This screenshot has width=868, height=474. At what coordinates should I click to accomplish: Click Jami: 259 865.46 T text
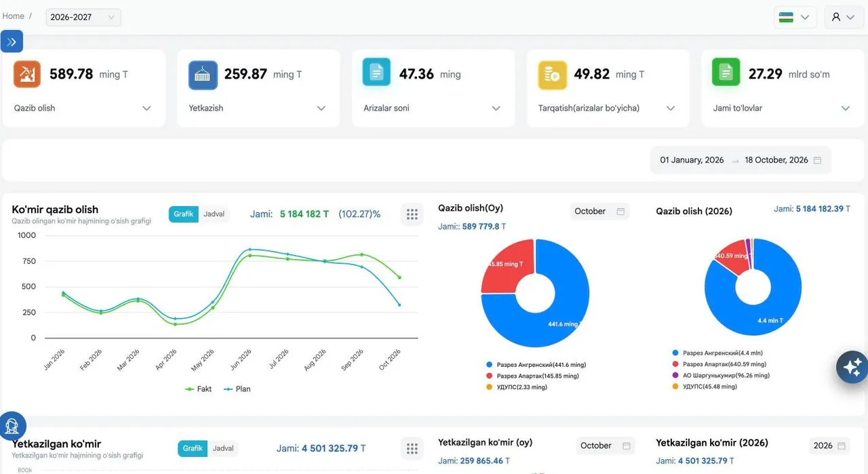474,461
